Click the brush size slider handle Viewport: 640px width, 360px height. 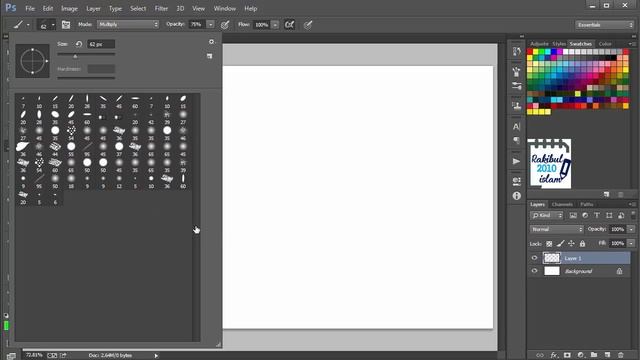click(75, 56)
